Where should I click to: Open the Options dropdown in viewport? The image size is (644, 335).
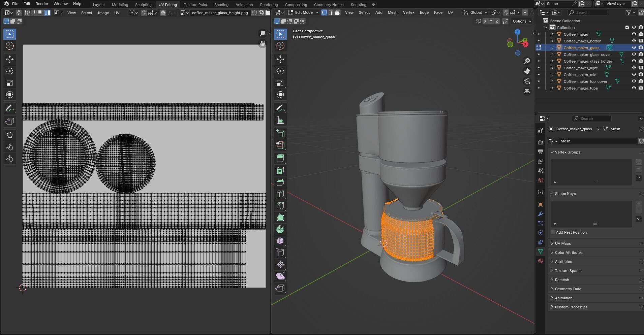pyautogui.click(x=522, y=21)
